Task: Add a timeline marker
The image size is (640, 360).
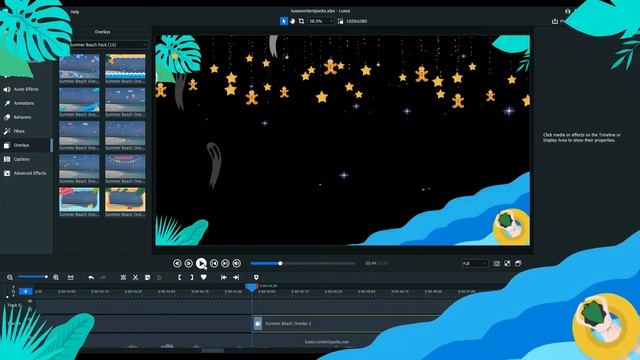Action: point(256,278)
